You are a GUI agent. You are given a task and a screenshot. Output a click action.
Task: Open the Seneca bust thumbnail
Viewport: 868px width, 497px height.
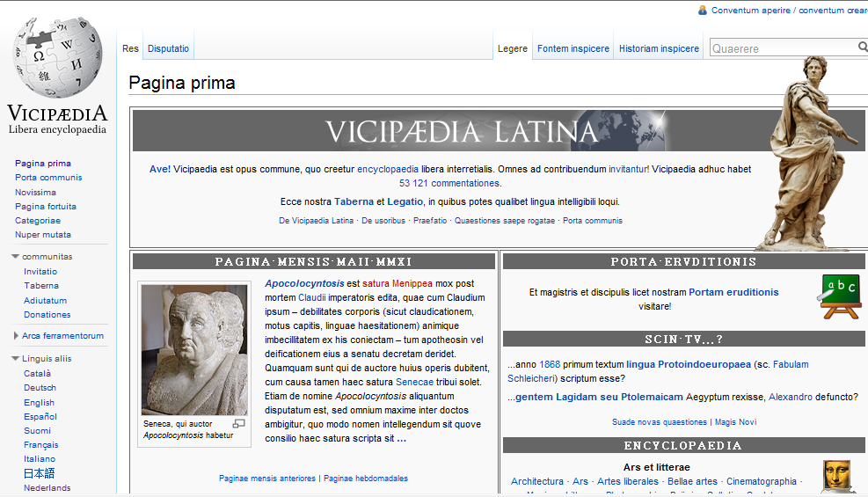coord(194,350)
